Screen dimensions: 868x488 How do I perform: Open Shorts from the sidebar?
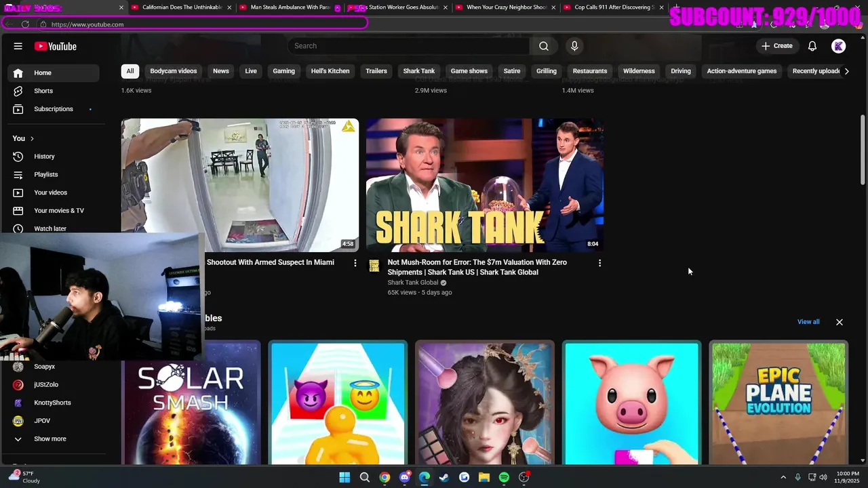click(x=54, y=91)
